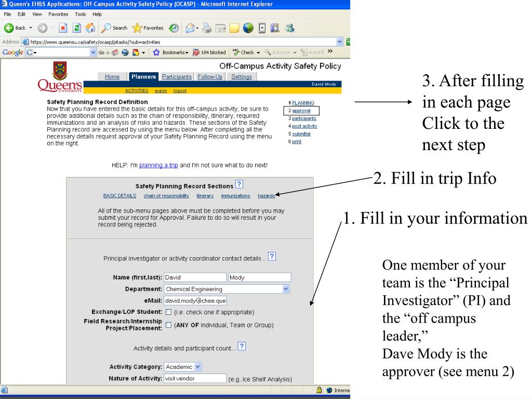This screenshot has width=532, height=399.
Task: Click the Forward arrow button
Action: pyautogui.click(x=43, y=28)
